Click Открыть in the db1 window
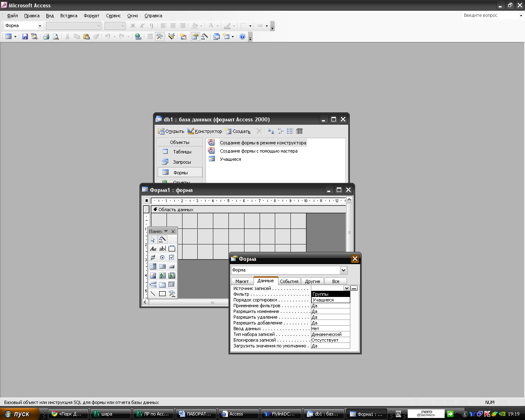This screenshot has height=420, width=525. [x=171, y=131]
